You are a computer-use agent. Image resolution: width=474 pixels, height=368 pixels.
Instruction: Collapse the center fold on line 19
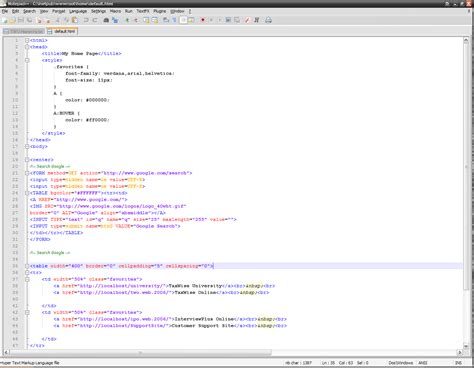[x=27, y=160]
